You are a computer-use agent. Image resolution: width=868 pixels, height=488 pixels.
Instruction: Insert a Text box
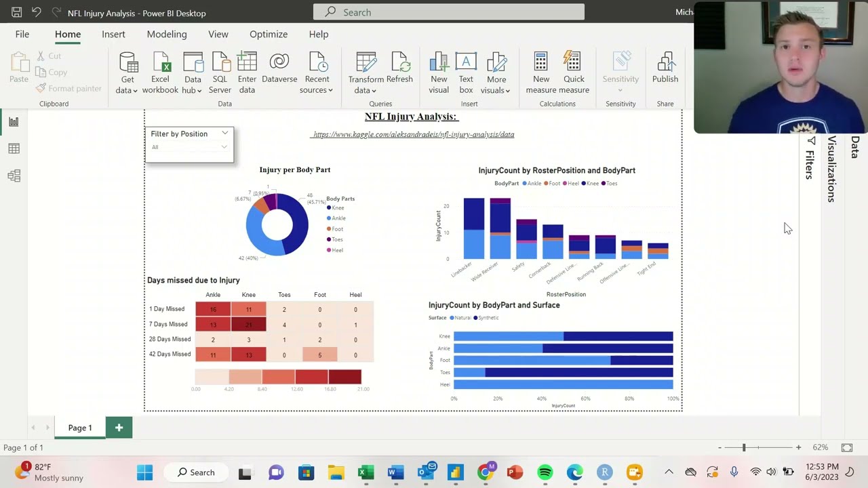(466, 73)
